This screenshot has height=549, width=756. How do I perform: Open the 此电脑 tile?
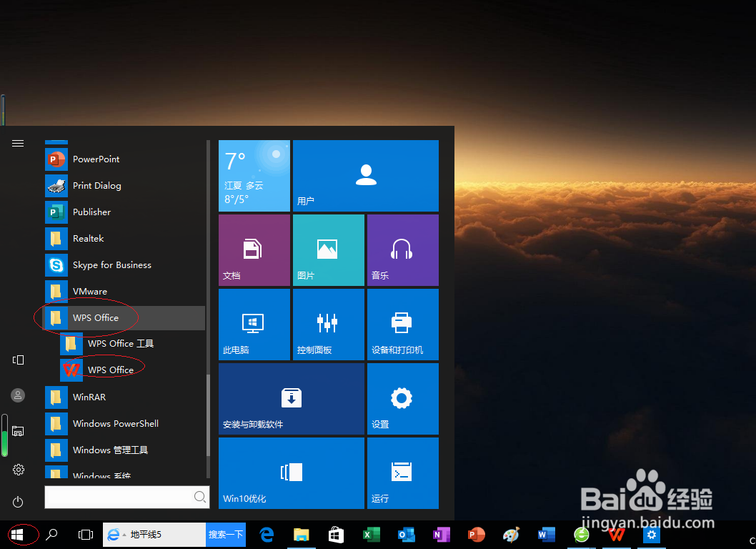(x=254, y=325)
